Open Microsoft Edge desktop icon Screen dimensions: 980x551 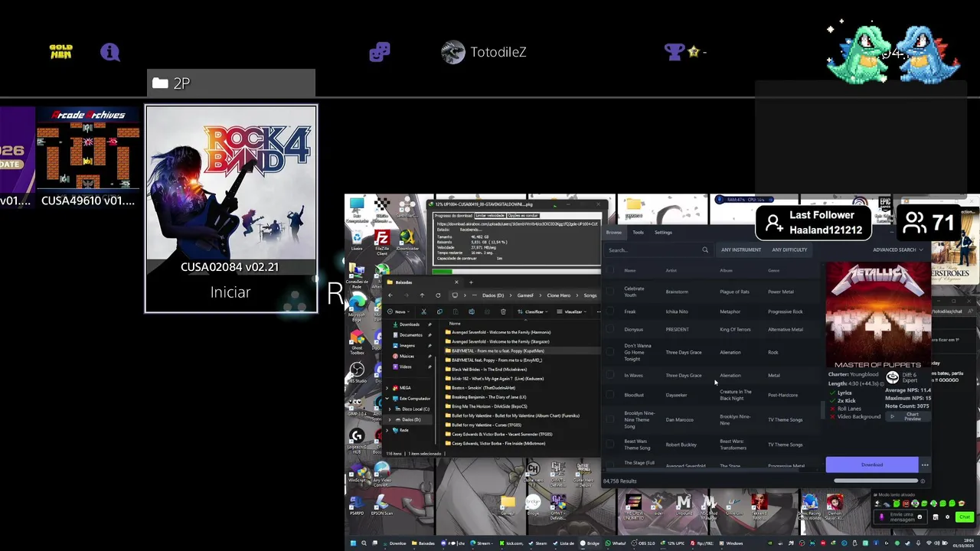point(358,305)
